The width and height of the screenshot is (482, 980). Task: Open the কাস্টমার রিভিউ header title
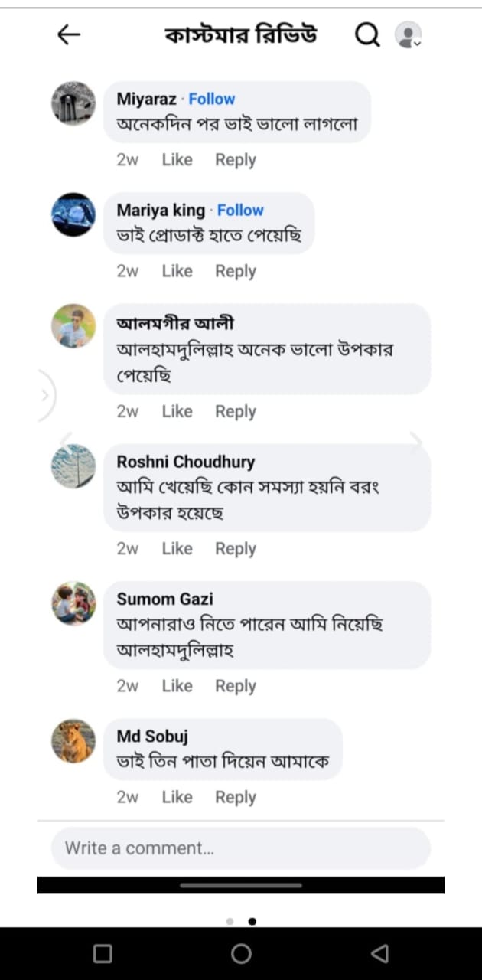click(241, 34)
